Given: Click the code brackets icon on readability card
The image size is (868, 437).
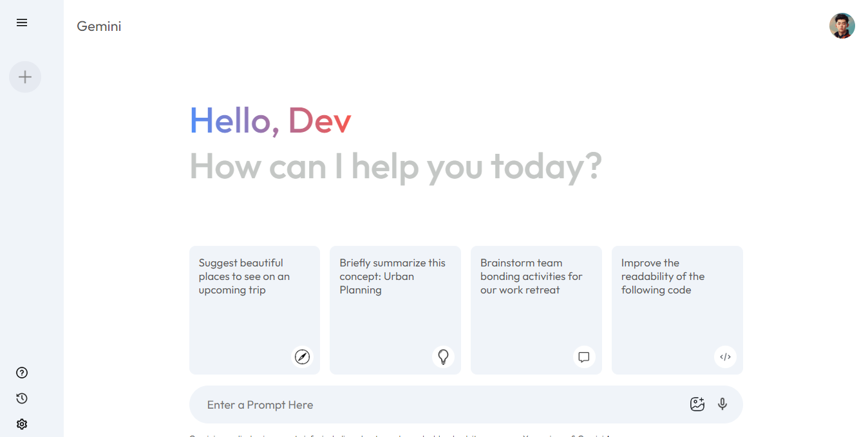Looking at the screenshot, I should tap(725, 357).
